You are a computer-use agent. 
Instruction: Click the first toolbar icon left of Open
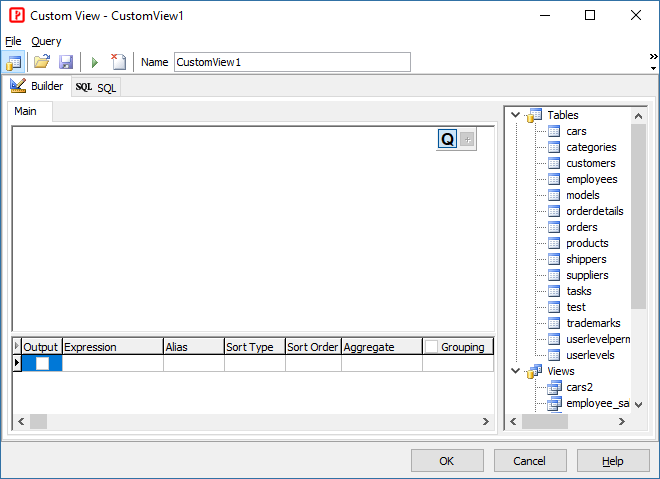coord(14,62)
